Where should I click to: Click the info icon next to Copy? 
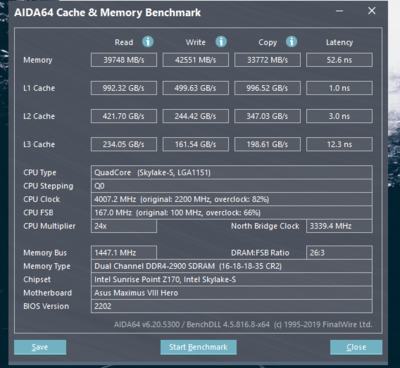click(x=291, y=42)
